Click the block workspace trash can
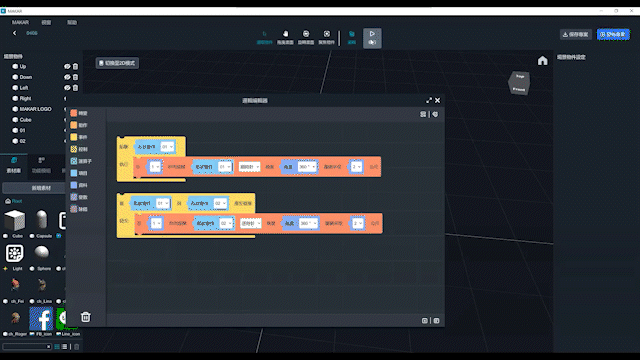640x360 pixels. [x=85, y=317]
